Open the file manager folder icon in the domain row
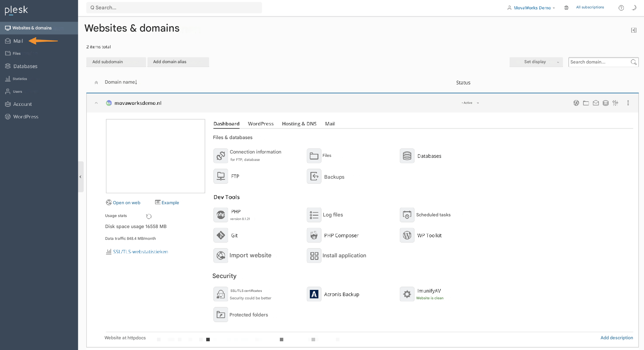This screenshot has height=350, width=644. [586, 103]
